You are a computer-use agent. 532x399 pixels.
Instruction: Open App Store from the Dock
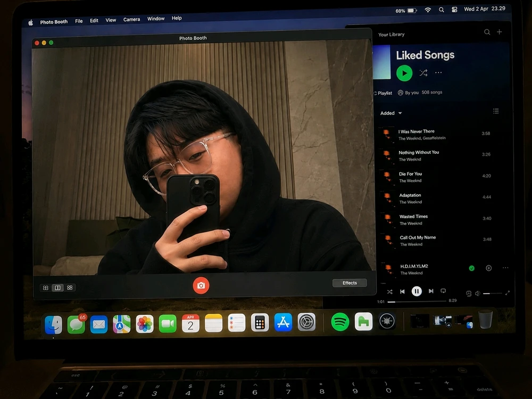[283, 322]
